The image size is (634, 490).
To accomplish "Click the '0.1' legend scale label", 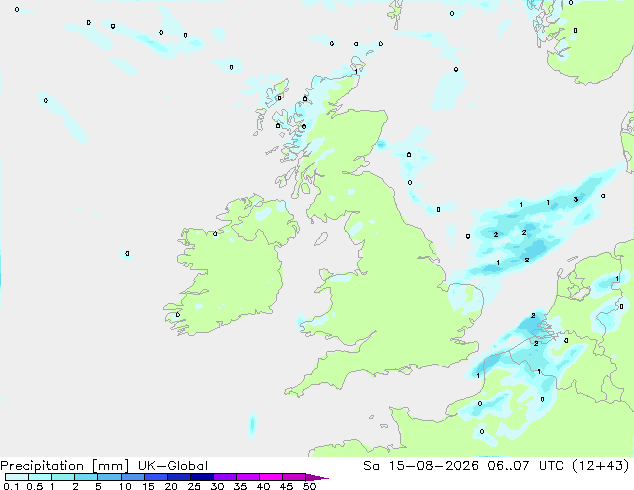I will point(11,486).
